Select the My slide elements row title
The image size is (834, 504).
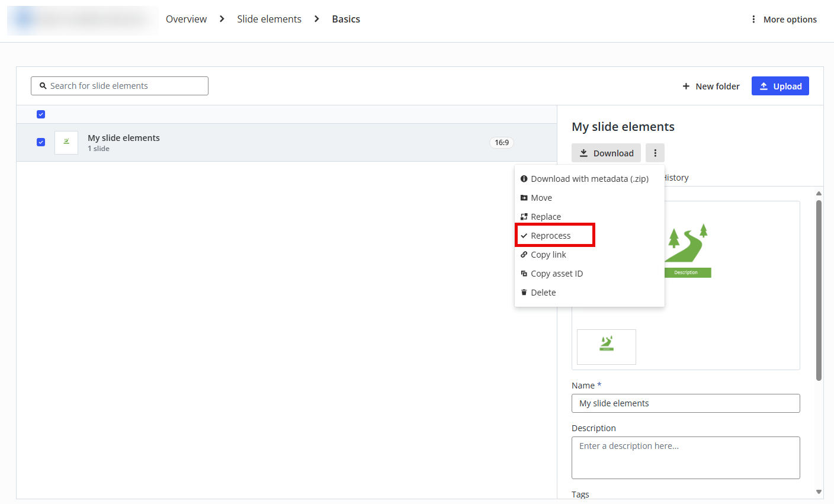pos(124,138)
